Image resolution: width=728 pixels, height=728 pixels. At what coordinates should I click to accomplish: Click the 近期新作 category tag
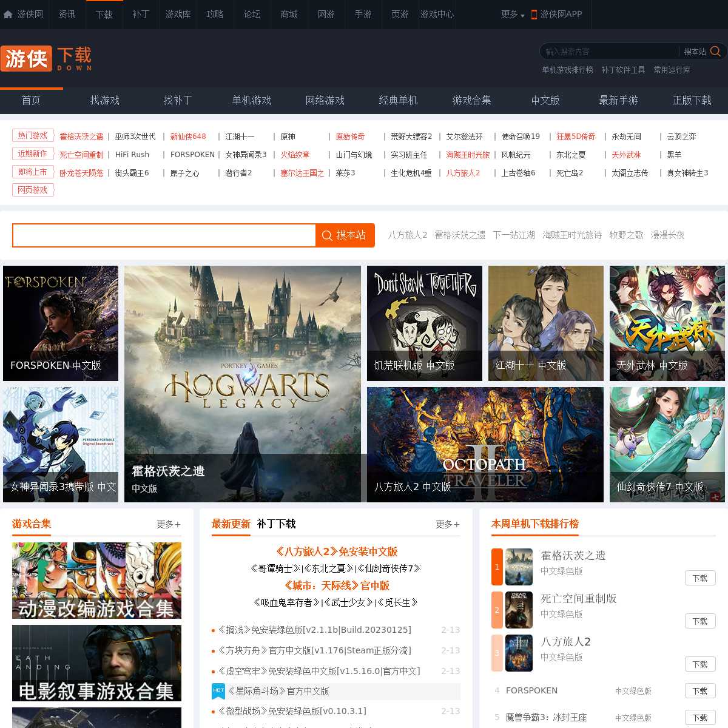(33, 154)
